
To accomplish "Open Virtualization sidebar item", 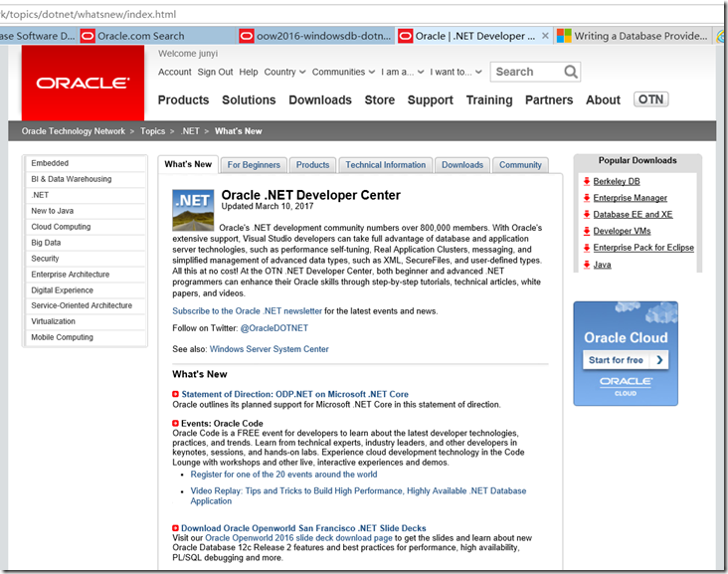I will [x=85, y=321].
